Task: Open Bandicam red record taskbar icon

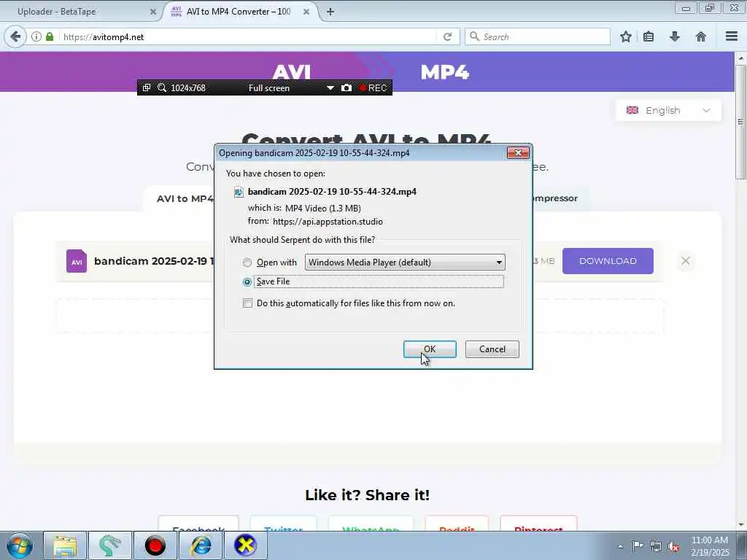Action: (x=155, y=545)
